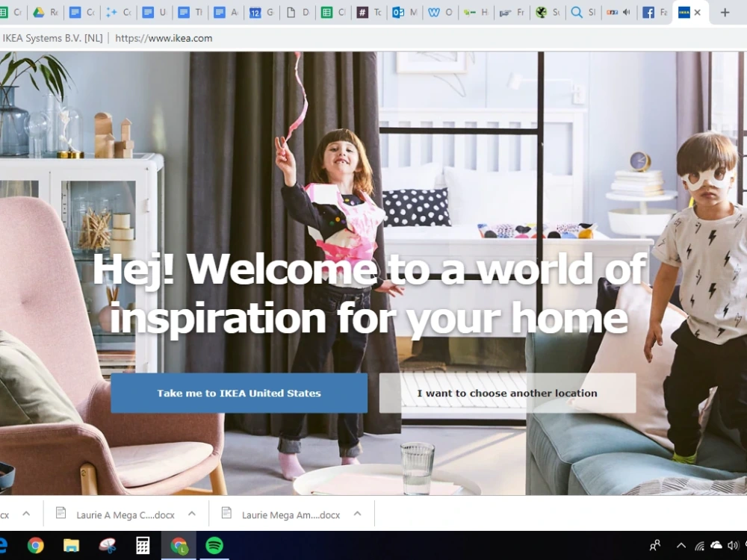Open the tab with the W favicon

pos(440,13)
